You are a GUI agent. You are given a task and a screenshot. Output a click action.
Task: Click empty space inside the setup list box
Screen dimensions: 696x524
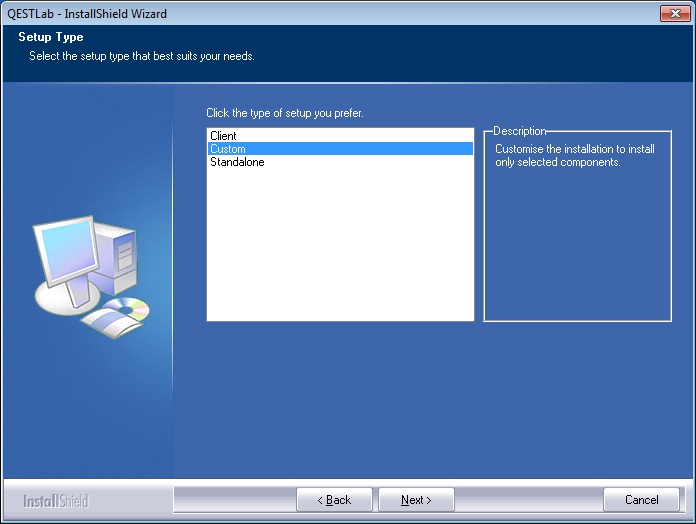[x=340, y=250]
